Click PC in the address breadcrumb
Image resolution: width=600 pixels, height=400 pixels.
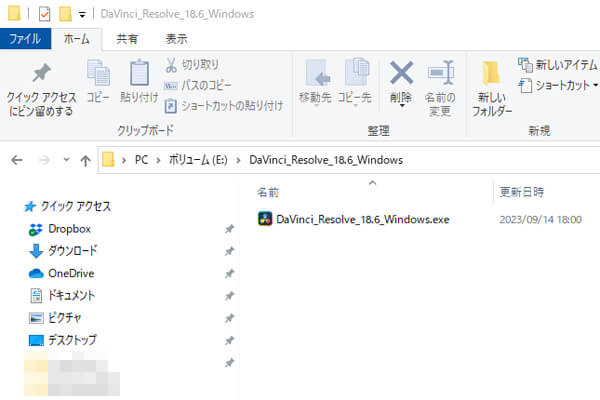click(x=141, y=160)
